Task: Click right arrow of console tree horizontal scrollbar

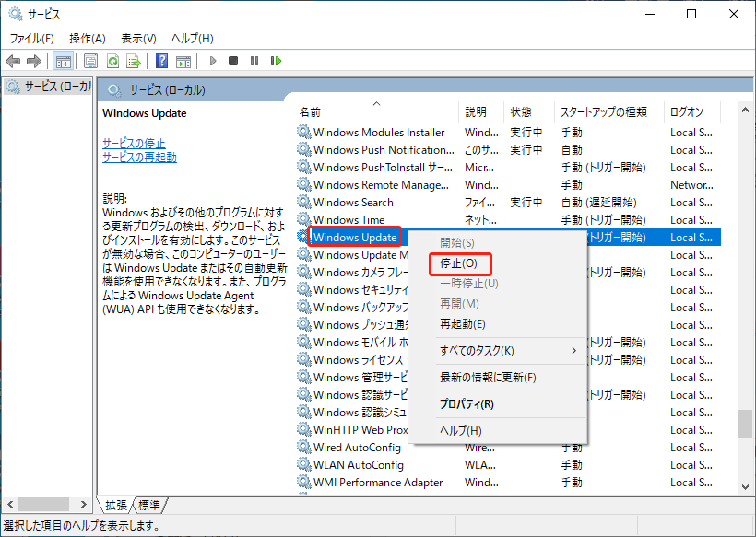Action: coord(83,504)
